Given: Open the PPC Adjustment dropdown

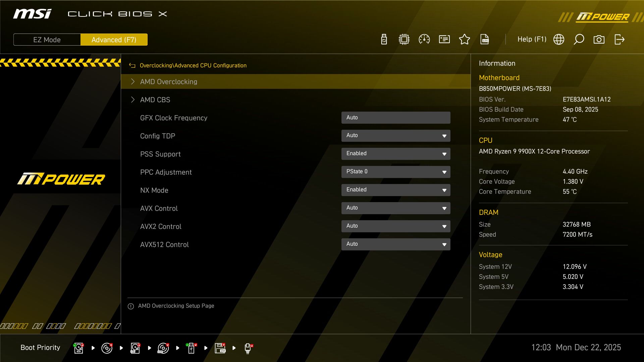Looking at the screenshot, I should (x=396, y=172).
